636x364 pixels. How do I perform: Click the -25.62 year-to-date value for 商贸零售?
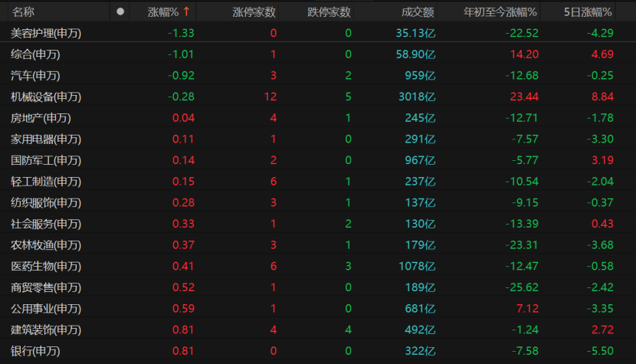coord(522,287)
